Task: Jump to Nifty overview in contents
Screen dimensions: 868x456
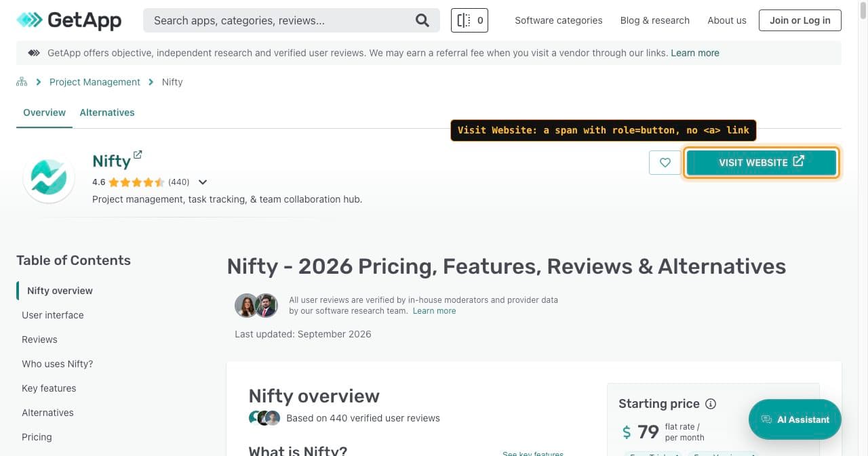Action: [60, 291]
